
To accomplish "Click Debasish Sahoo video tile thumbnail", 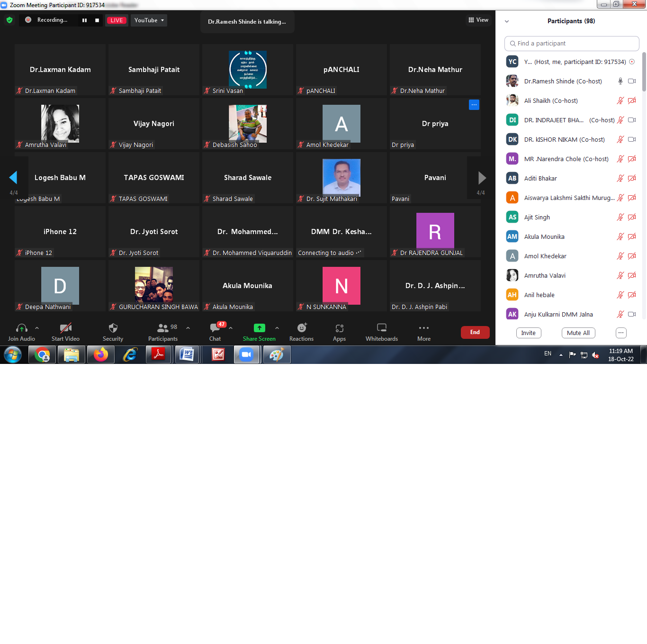I will tap(248, 124).
